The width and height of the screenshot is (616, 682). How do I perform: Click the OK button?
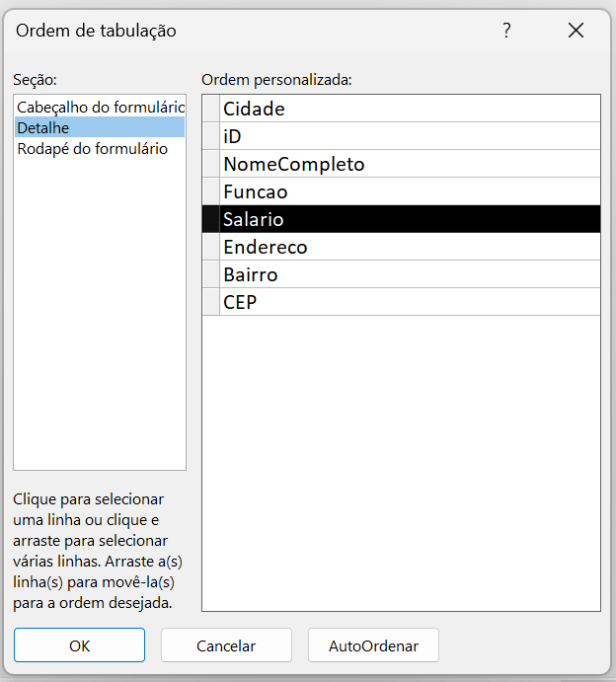(79, 645)
